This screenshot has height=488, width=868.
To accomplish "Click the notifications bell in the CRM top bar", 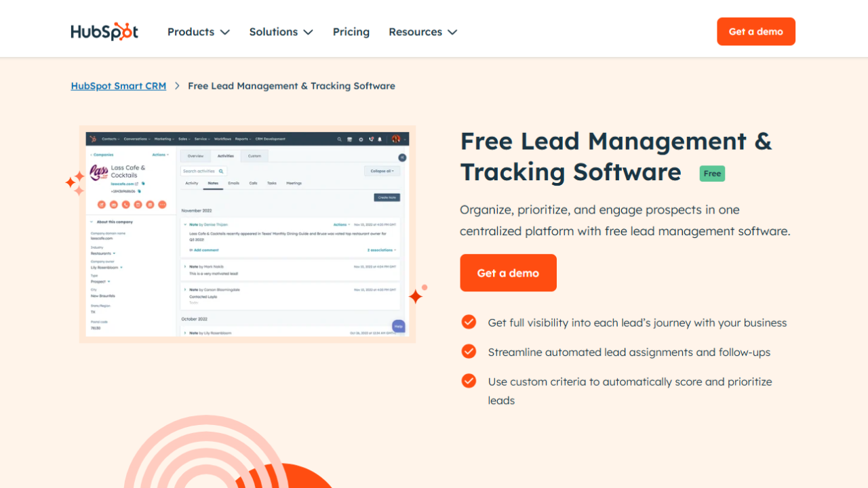I will tap(380, 139).
